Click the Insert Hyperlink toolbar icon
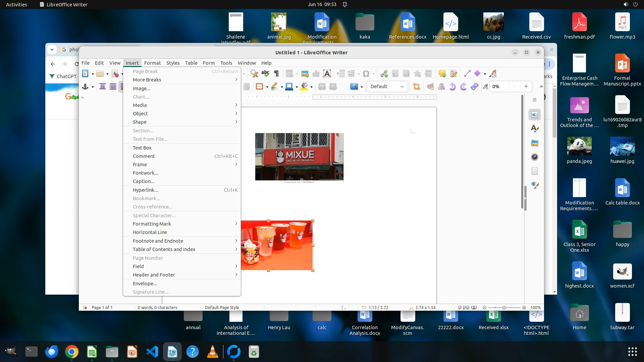Image resolution: width=644 pixels, height=362 pixels. click(x=384, y=74)
